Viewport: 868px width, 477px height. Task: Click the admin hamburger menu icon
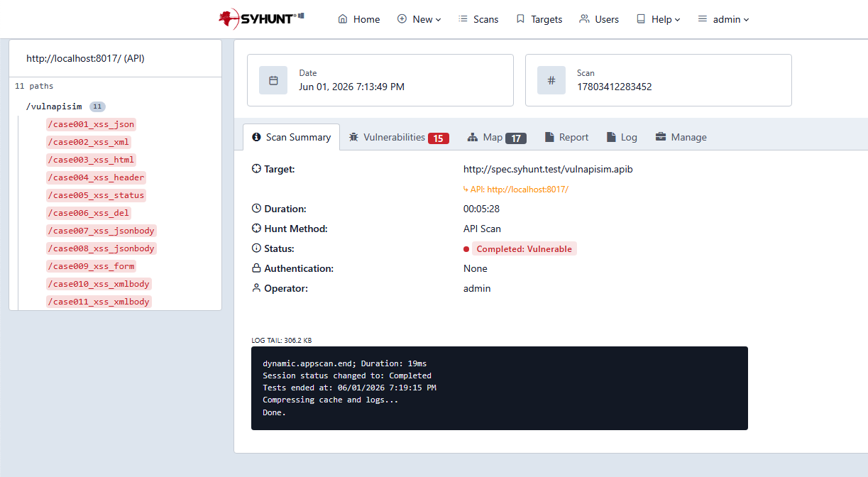703,19
